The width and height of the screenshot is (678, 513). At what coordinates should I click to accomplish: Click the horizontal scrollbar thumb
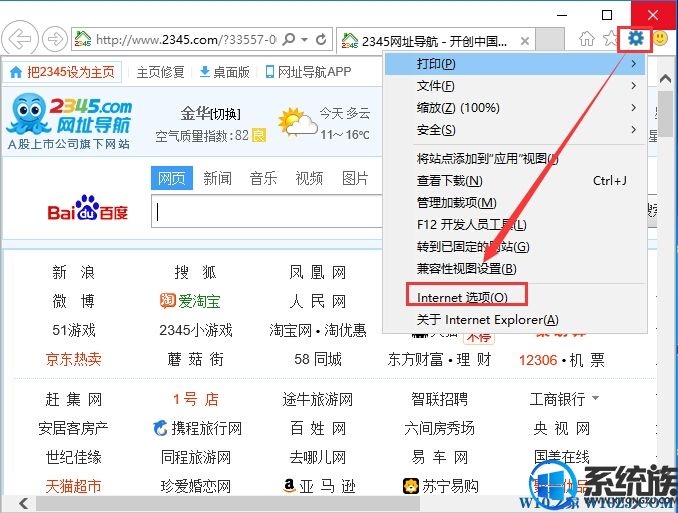227,503
